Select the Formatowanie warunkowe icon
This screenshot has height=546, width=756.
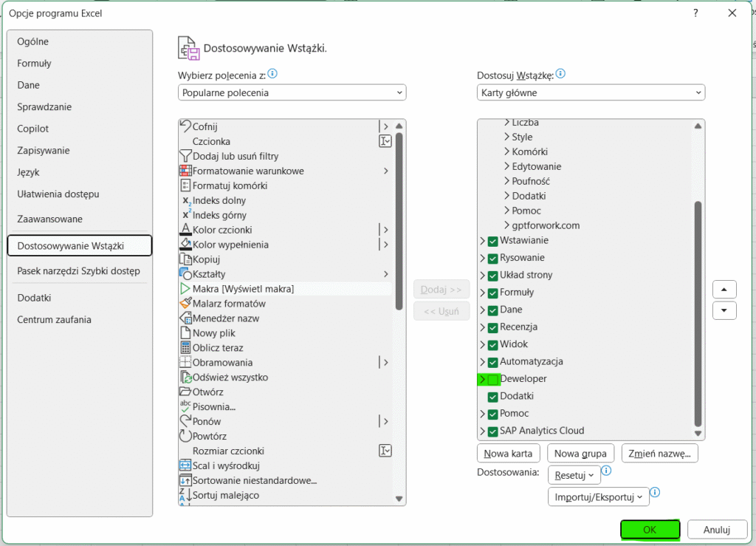[x=185, y=171]
